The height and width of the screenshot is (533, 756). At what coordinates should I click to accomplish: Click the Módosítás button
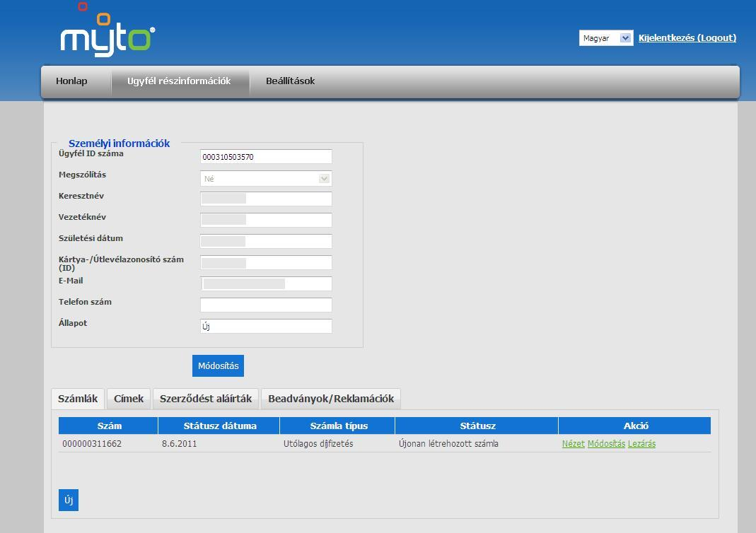tap(218, 365)
